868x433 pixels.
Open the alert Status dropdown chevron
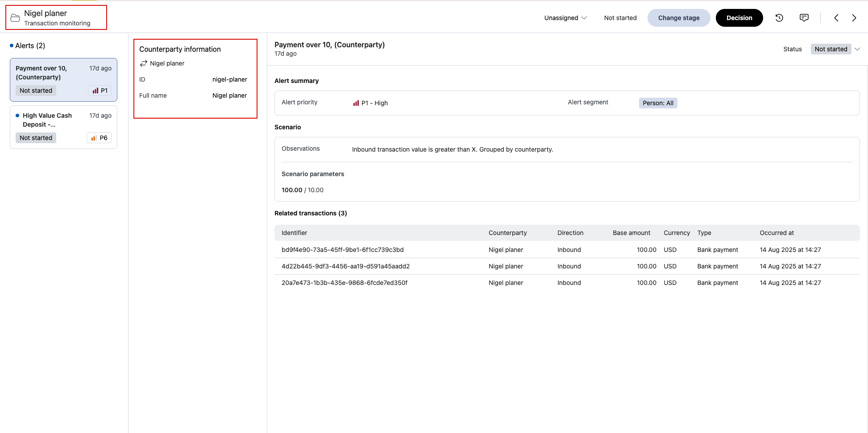(857, 49)
